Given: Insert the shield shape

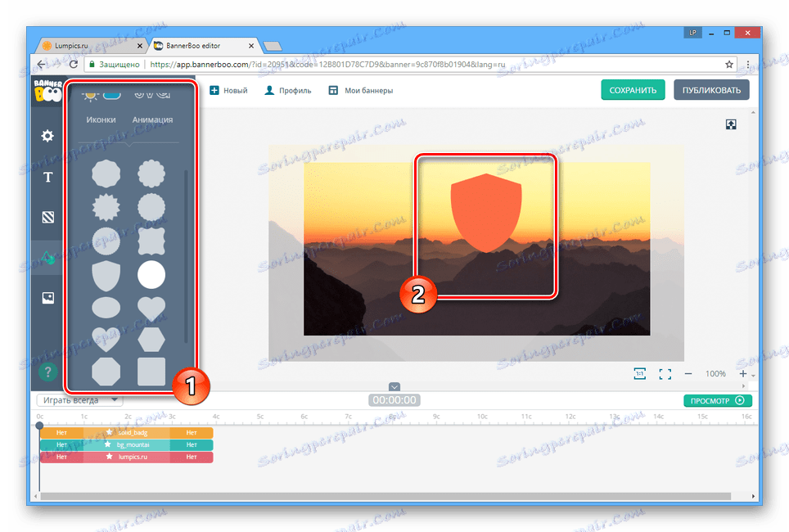Looking at the screenshot, I should [x=106, y=276].
